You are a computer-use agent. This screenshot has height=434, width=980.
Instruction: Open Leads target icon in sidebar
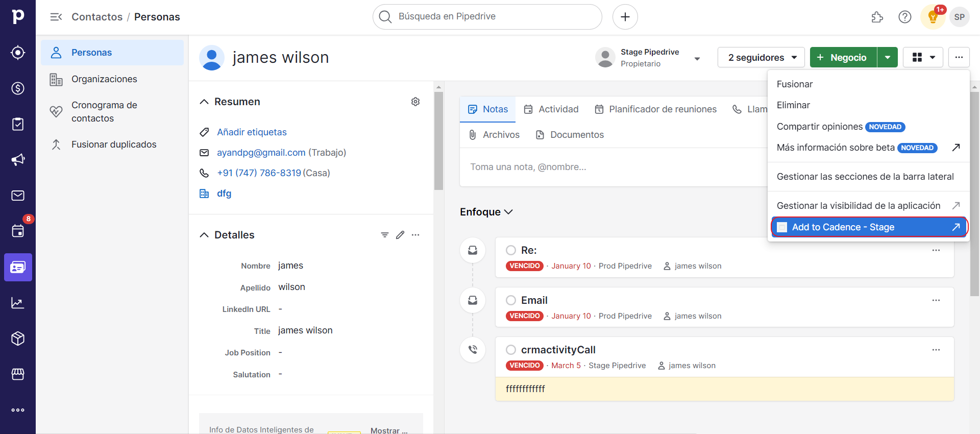pyautogui.click(x=18, y=53)
